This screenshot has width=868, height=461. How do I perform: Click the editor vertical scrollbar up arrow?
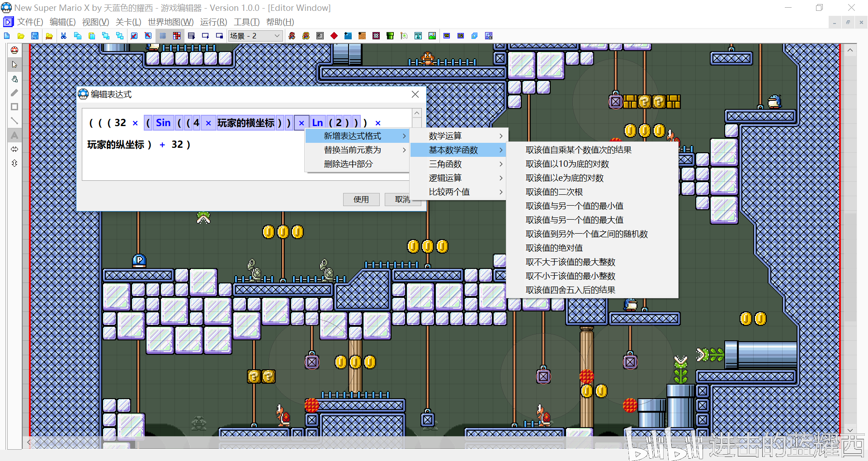coord(850,50)
